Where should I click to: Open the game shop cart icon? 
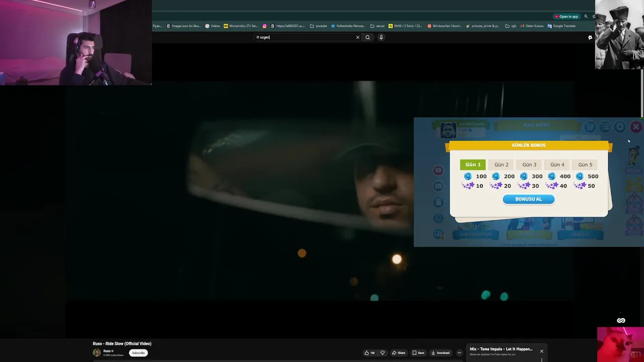point(590,127)
